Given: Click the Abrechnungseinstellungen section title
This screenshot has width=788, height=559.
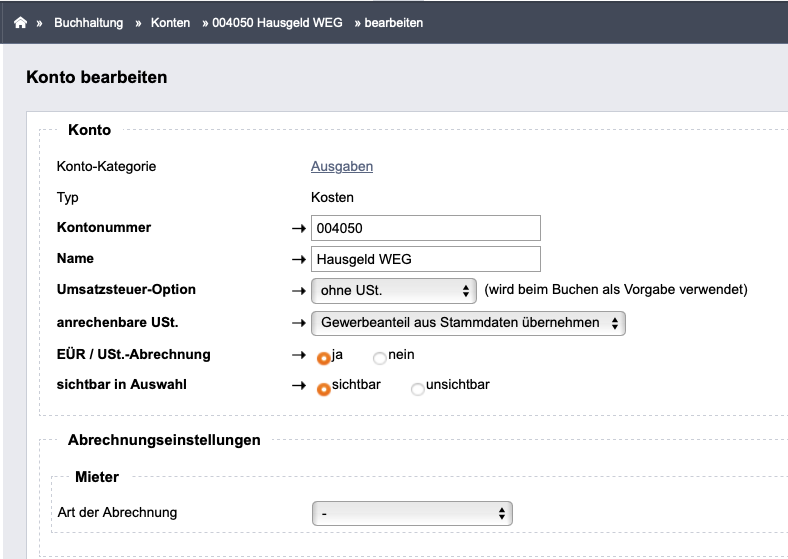Looking at the screenshot, I should coord(164,440).
